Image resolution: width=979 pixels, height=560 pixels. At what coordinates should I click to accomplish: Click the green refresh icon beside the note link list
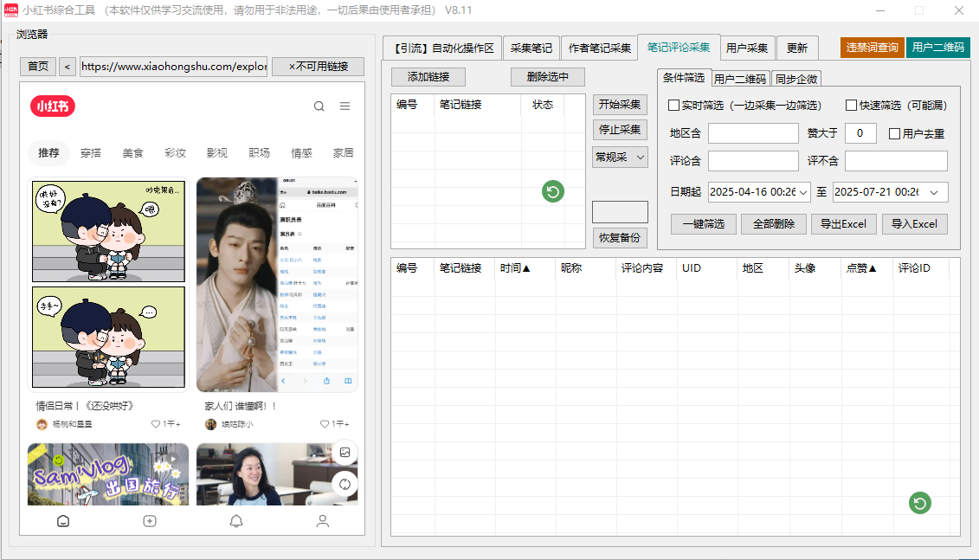click(x=552, y=191)
